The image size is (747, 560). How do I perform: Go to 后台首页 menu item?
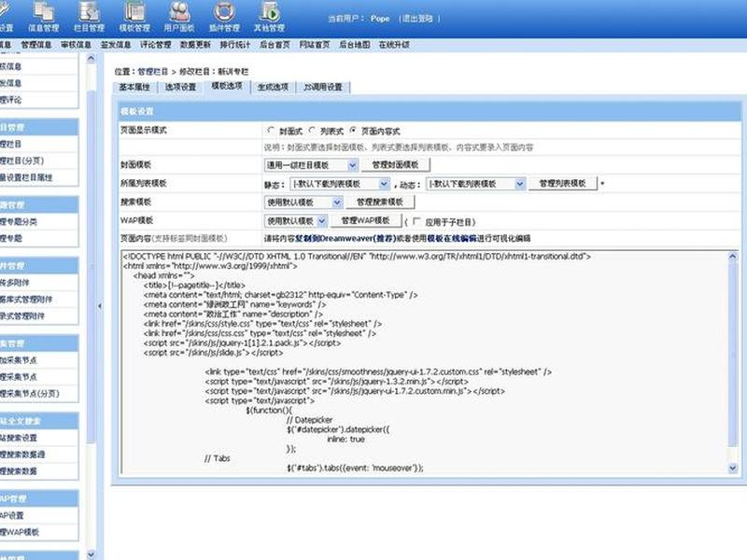(275, 45)
